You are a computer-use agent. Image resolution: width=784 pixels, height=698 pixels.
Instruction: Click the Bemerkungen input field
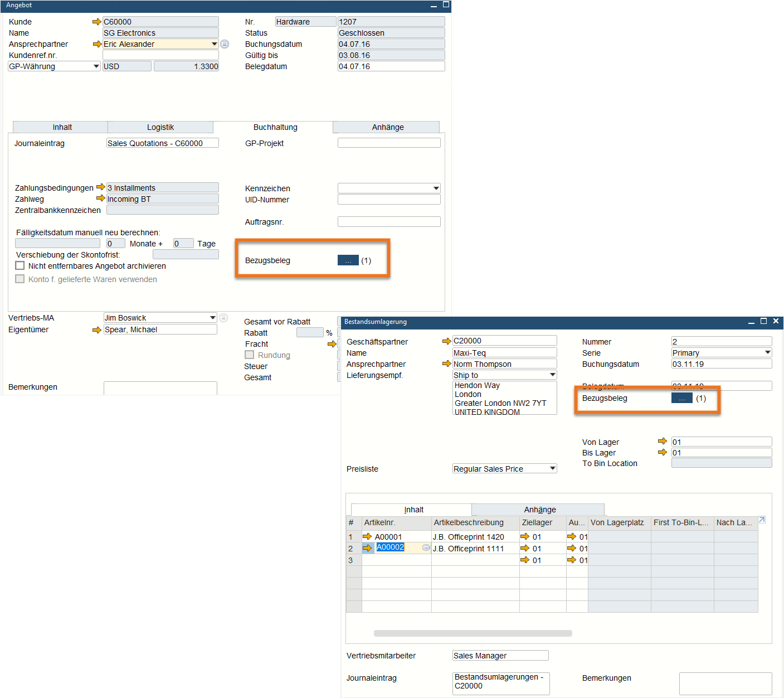pyautogui.click(x=160, y=387)
